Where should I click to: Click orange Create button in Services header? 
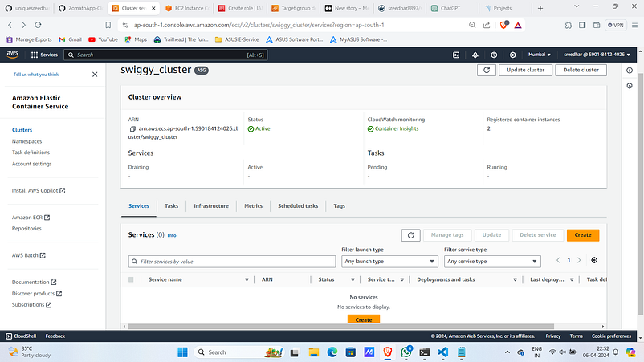coord(583,234)
